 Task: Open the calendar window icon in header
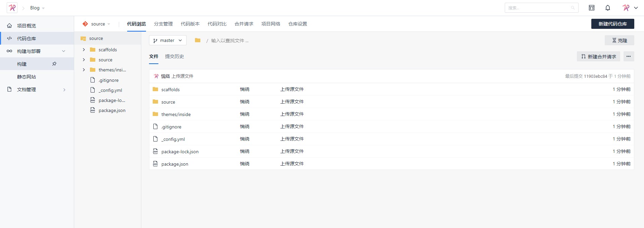click(x=592, y=8)
